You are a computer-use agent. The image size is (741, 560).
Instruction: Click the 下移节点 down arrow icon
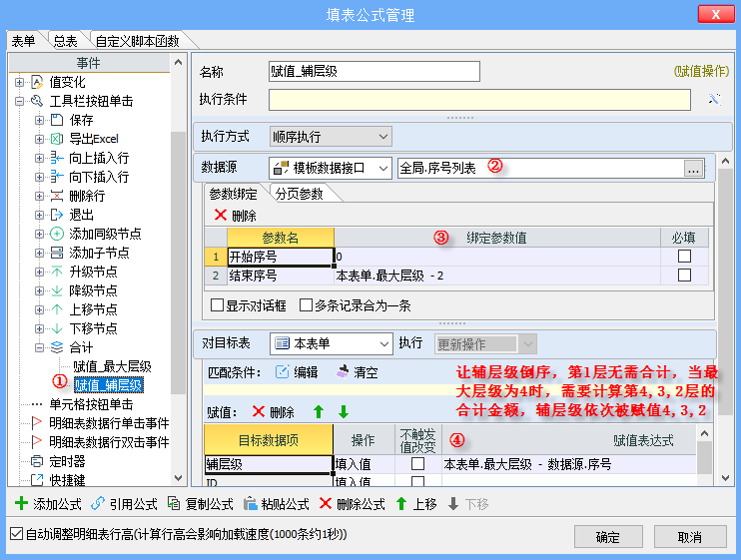tap(57, 328)
